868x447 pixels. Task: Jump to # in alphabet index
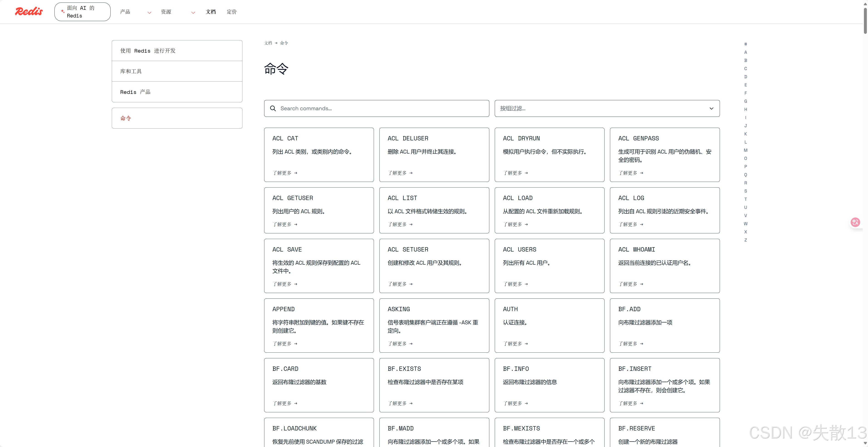click(x=745, y=44)
